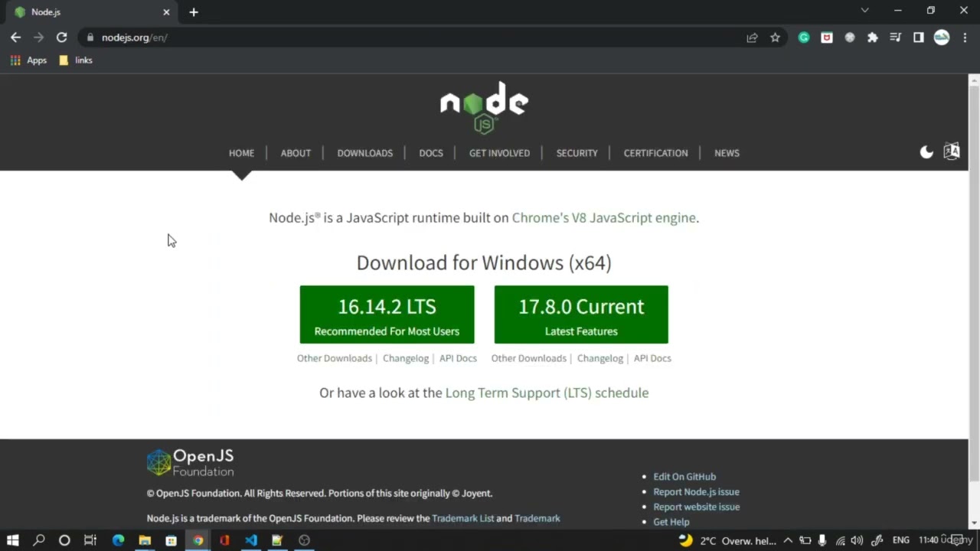Open Cortana circle in taskbar
This screenshot has width=980, height=551.
64,540
